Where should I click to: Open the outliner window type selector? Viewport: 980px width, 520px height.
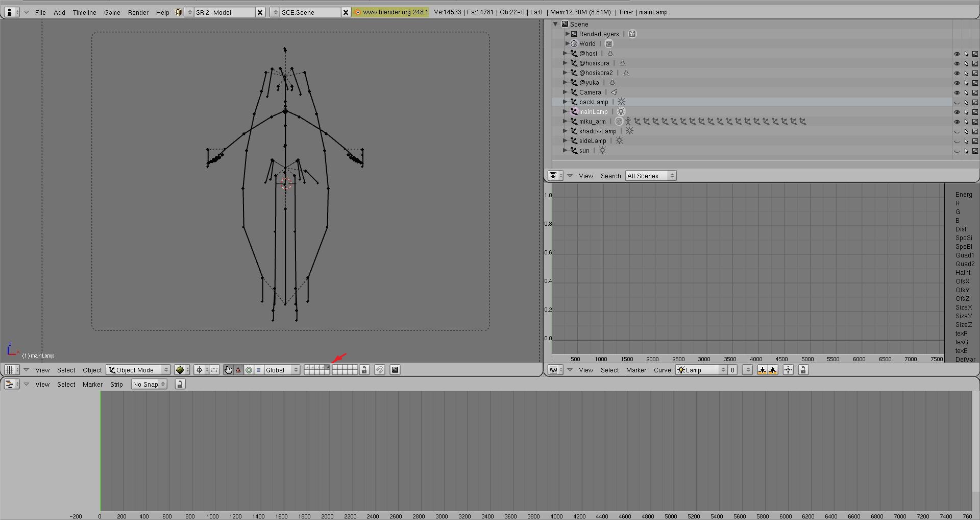pyautogui.click(x=555, y=176)
